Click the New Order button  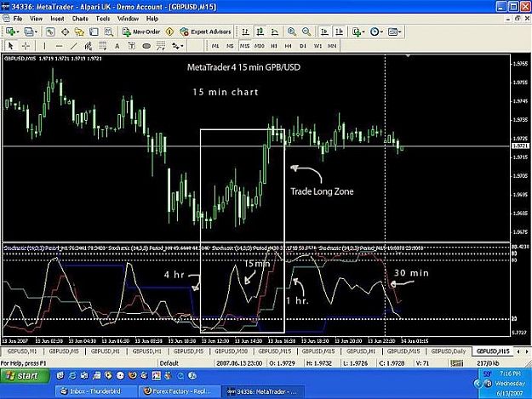click(x=141, y=31)
